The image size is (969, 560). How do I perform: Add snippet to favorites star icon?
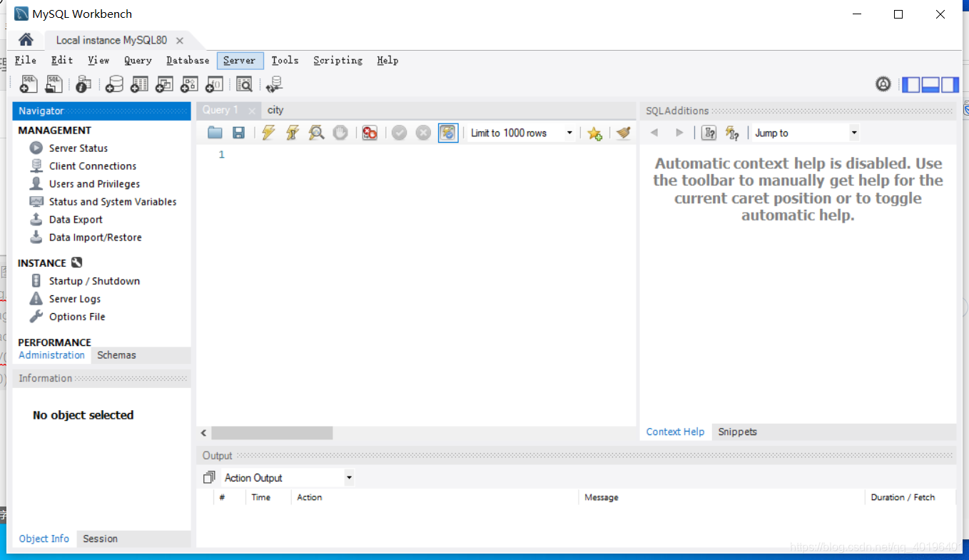594,133
